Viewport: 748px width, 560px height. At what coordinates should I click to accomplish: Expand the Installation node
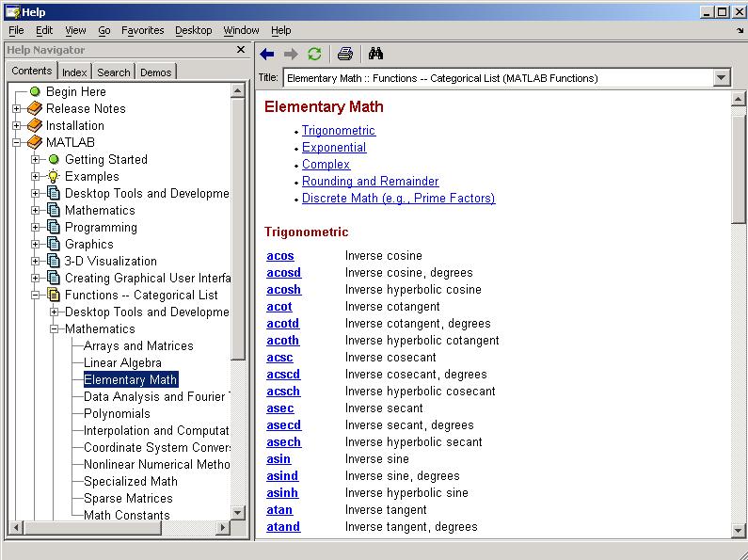coord(17,125)
